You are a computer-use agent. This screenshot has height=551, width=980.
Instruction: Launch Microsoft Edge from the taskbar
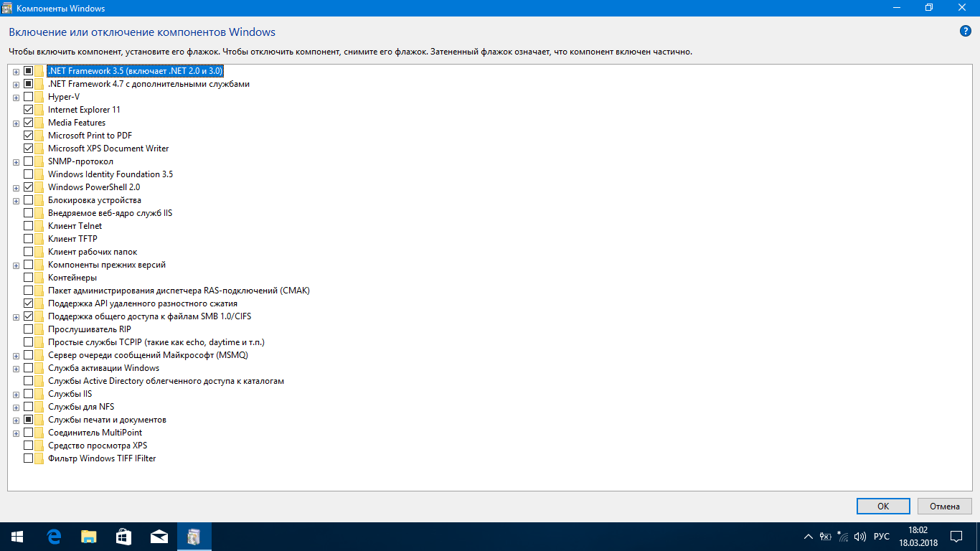point(53,537)
